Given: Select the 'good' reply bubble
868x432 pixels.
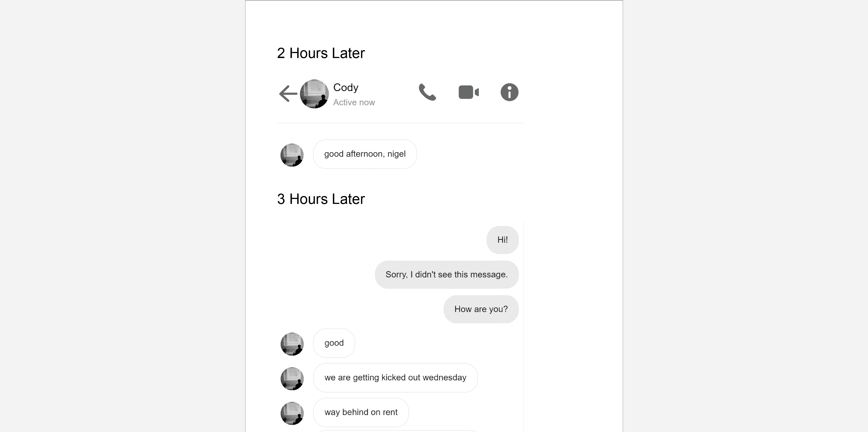Looking at the screenshot, I should click(334, 343).
